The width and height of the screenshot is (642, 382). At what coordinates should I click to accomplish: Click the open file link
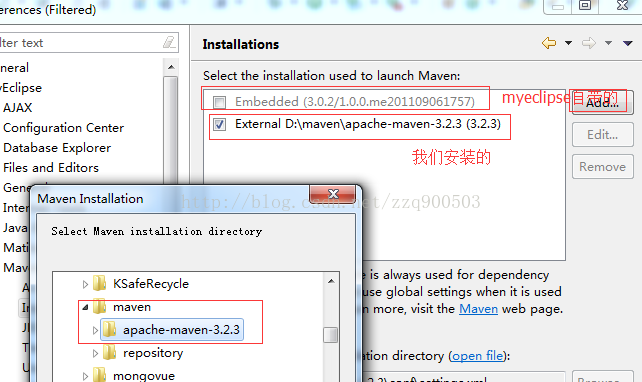pos(477,356)
